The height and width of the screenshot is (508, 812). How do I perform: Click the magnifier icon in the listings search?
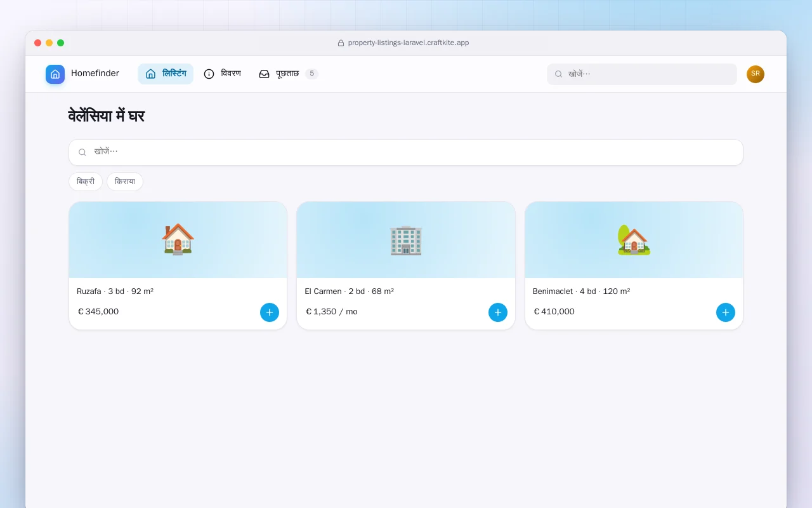coord(82,152)
